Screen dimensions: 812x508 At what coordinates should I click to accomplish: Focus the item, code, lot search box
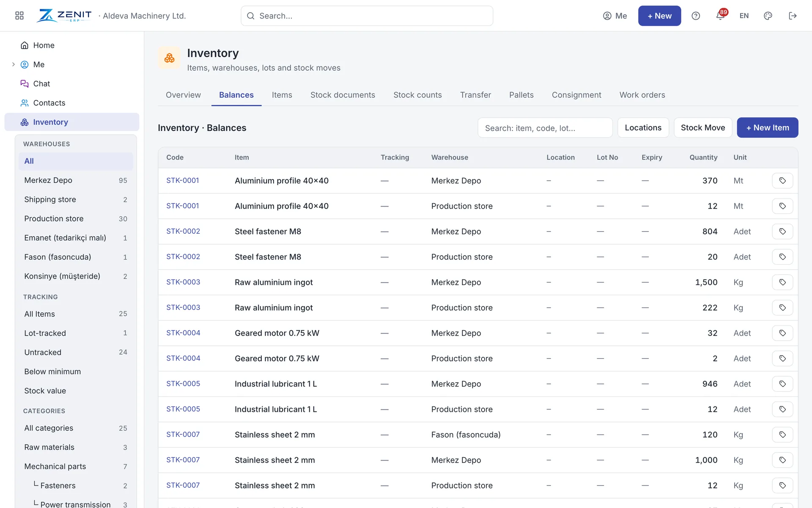(545, 128)
